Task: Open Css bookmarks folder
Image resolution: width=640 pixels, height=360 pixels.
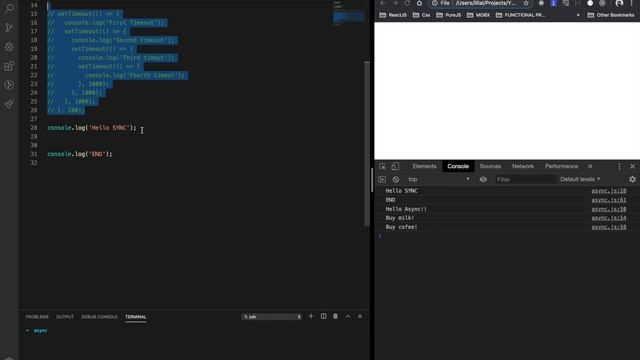Action: point(421,15)
